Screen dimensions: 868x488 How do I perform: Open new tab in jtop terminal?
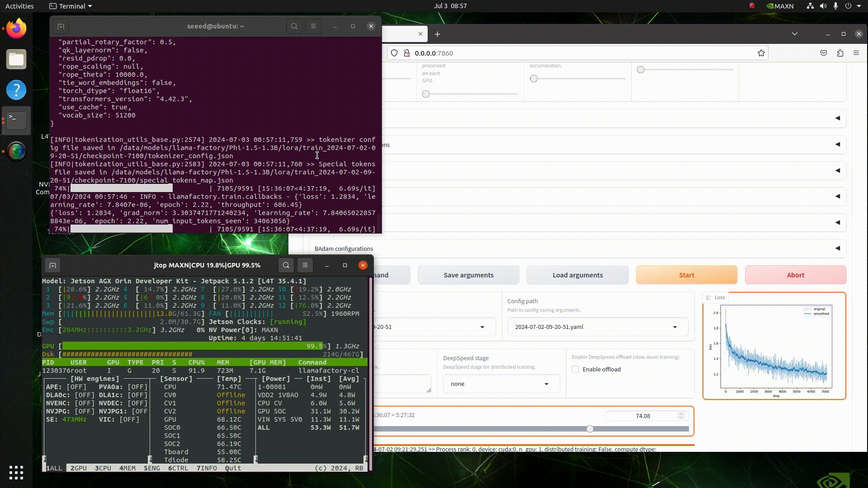pos(52,265)
